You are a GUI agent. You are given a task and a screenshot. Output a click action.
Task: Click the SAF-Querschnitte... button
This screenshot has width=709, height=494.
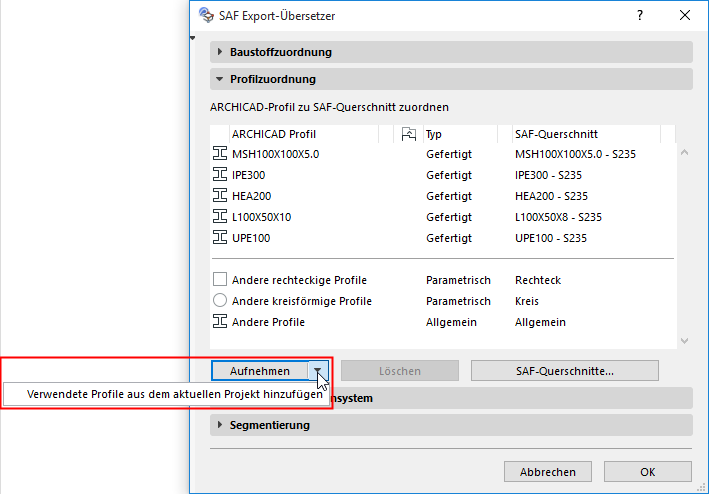click(564, 371)
